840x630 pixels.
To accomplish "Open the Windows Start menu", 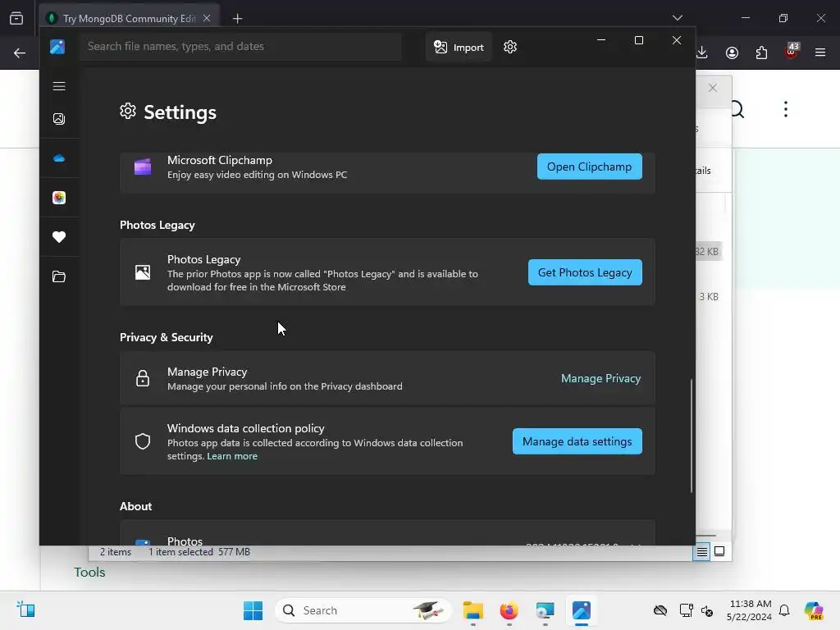I will [x=253, y=610].
